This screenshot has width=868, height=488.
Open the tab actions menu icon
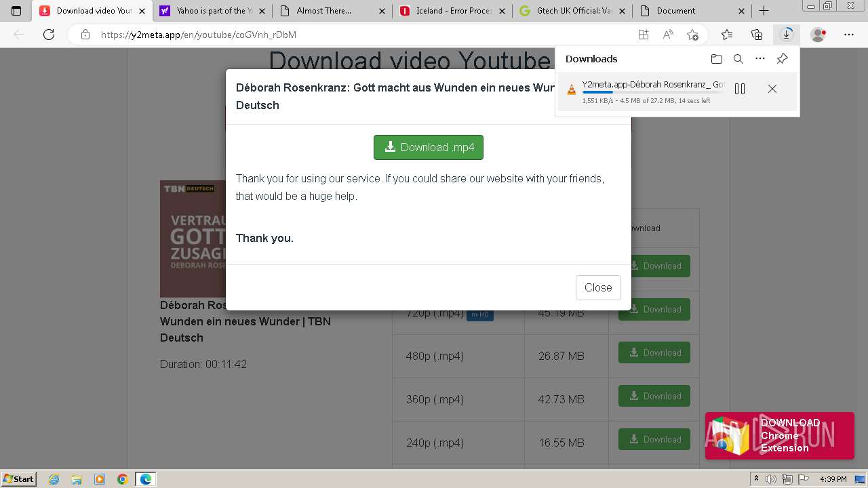coord(16,11)
